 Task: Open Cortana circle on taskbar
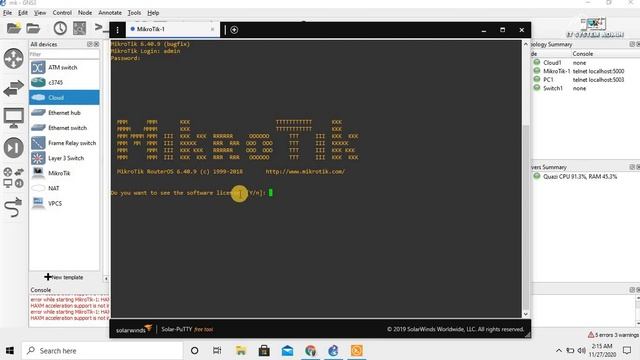[195, 351]
